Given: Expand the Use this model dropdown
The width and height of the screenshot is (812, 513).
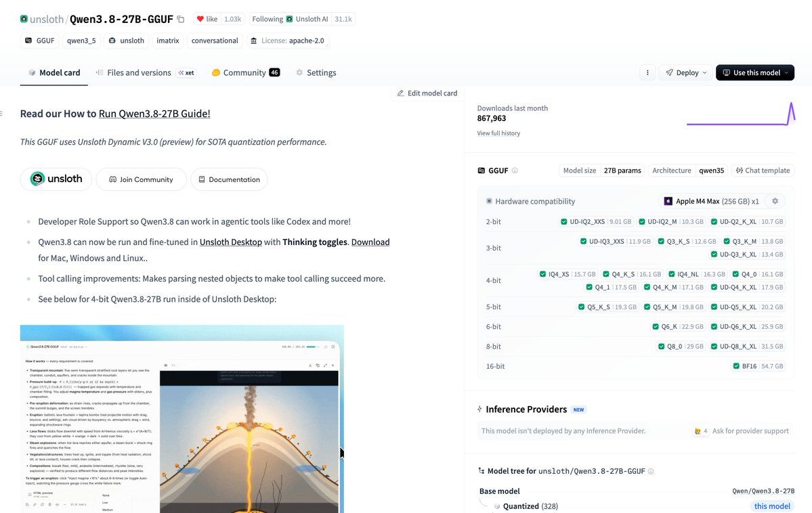Looking at the screenshot, I should pos(755,72).
